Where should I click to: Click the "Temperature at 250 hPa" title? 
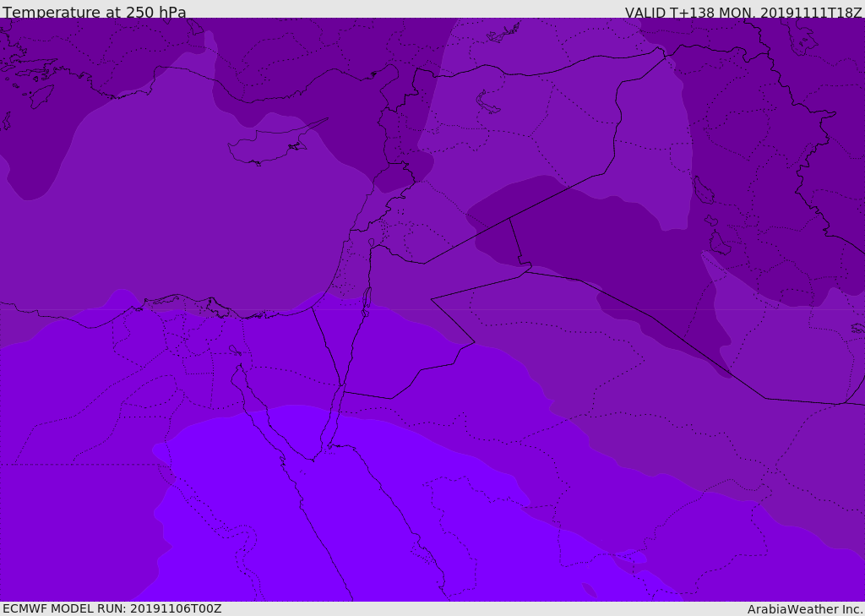pyautogui.click(x=94, y=13)
